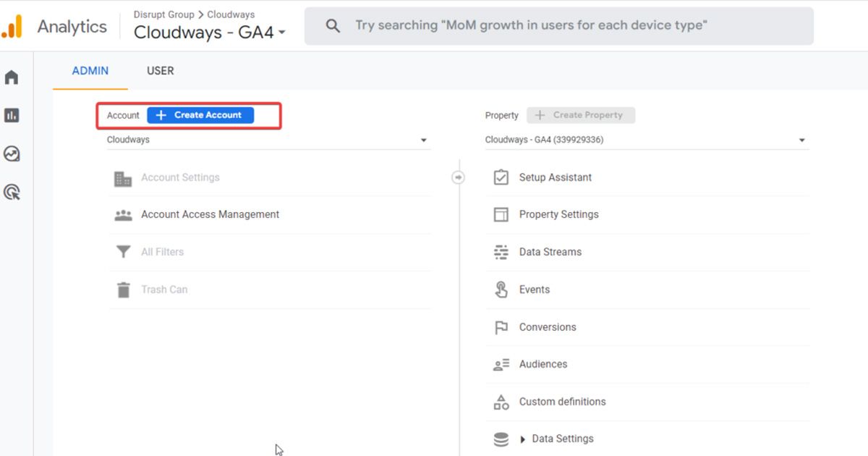
Task: Click the Property Settings layout icon
Action: coord(501,214)
